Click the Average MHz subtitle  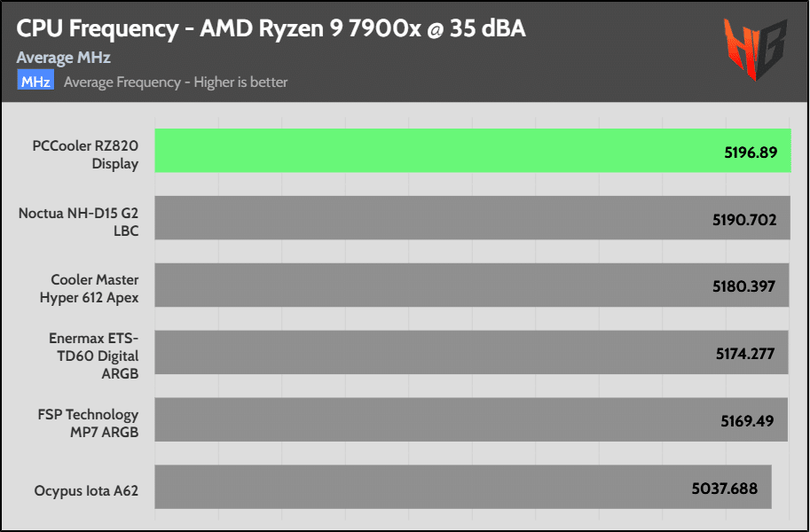tap(63, 58)
